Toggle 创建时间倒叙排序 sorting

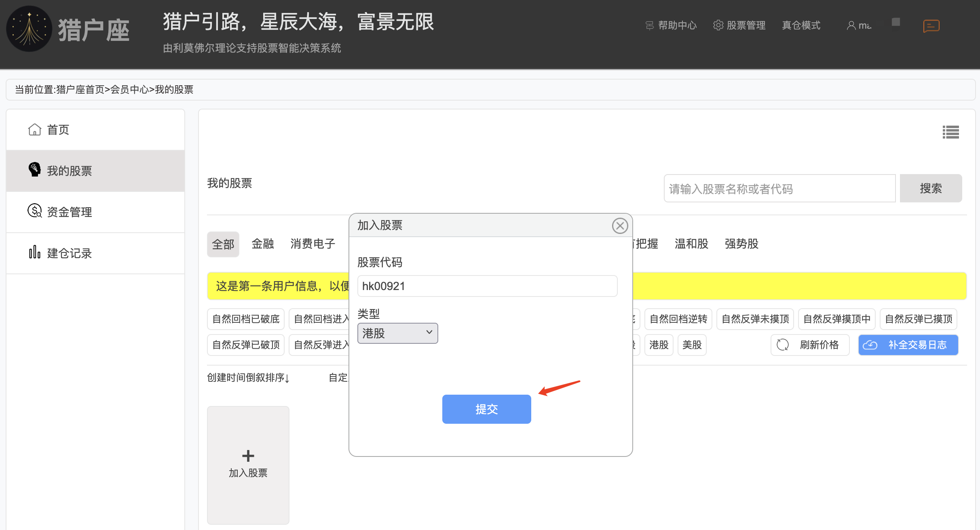pyautogui.click(x=248, y=378)
